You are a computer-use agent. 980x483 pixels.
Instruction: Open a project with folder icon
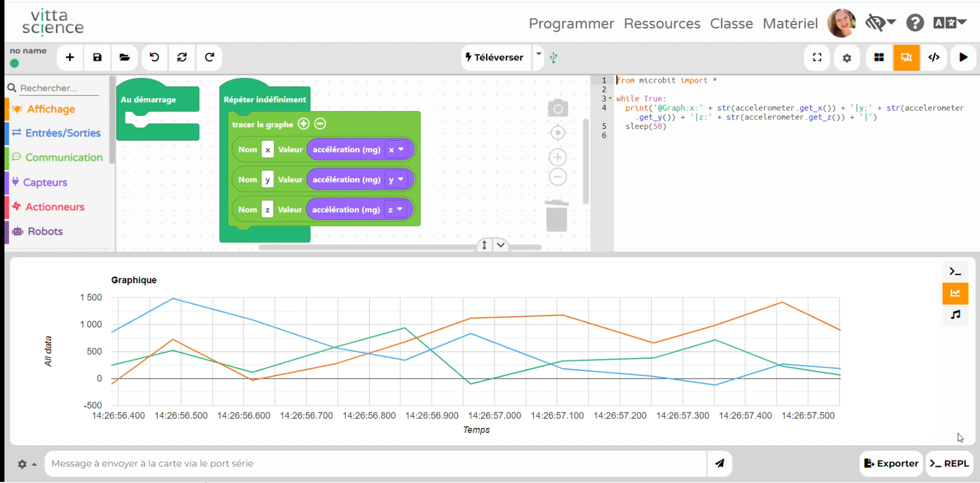click(x=125, y=57)
